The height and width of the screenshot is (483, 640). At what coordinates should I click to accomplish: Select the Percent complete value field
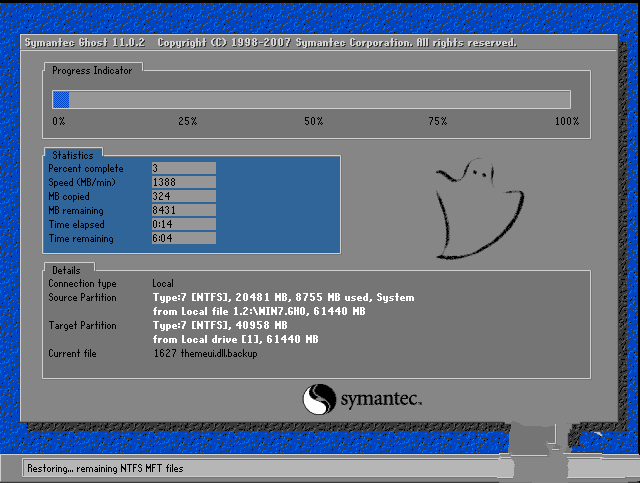tap(183, 168)
